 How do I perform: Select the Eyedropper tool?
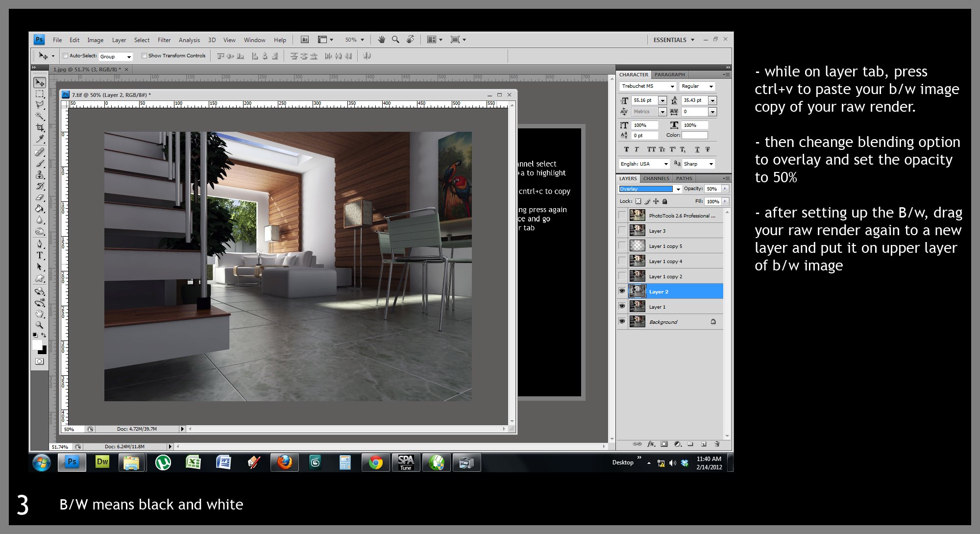click(40, 140)
